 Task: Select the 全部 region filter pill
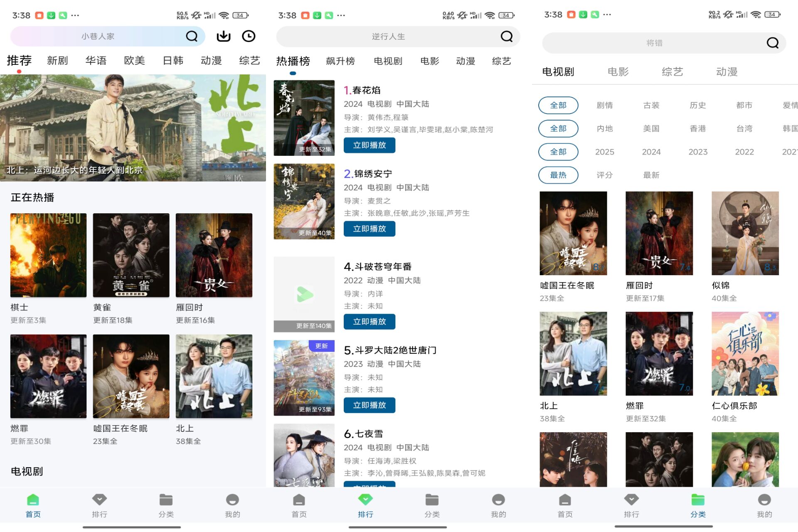pos(558,128)
